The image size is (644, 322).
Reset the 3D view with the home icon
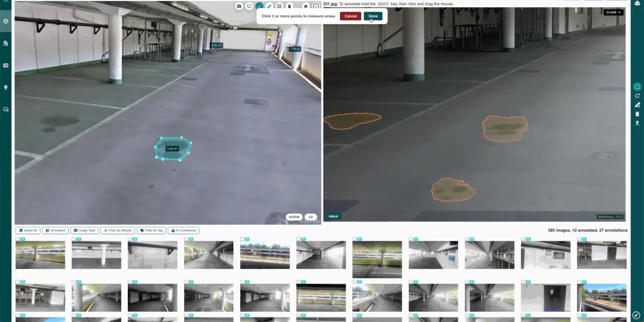coord(306,6)
